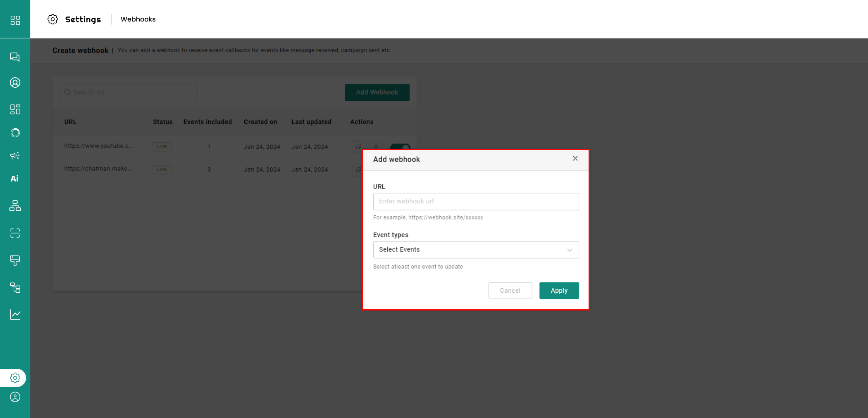Click the campaigns megaphone icon
Screen dimensions: 868x418
click(15, 155)
